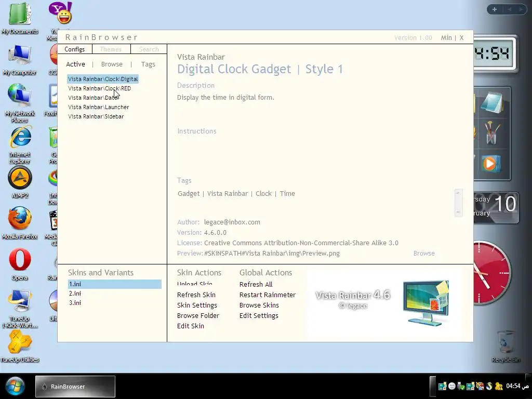Switch to the Configs tab
The image size is (532, 399).
pyautogui.click(x=75, y=49)
